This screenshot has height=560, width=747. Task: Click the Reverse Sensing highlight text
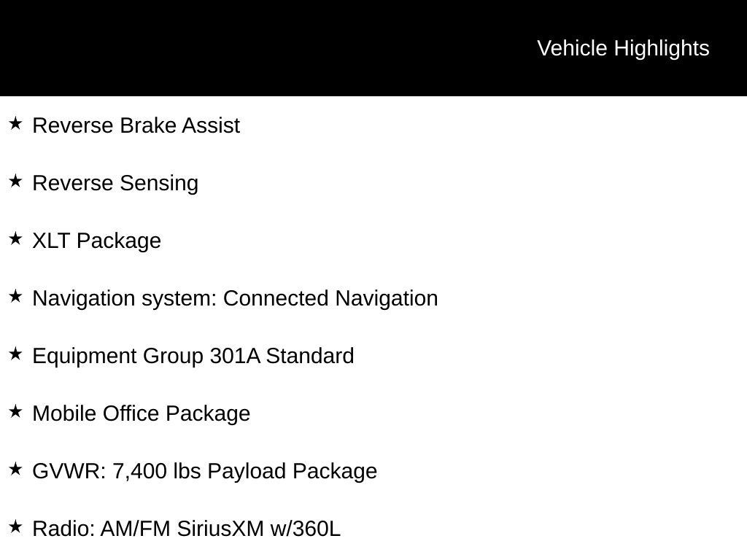point(115,183)
